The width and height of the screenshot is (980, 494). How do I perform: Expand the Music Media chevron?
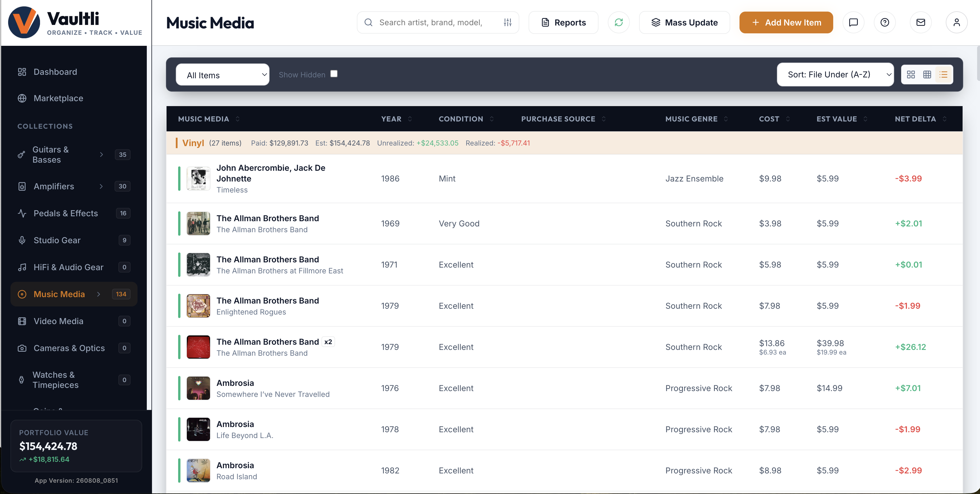pos(99,294)
